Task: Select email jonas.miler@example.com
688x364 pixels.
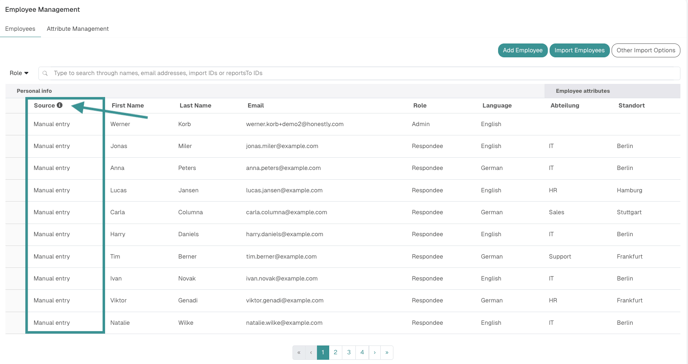Action: click(282, 146)
